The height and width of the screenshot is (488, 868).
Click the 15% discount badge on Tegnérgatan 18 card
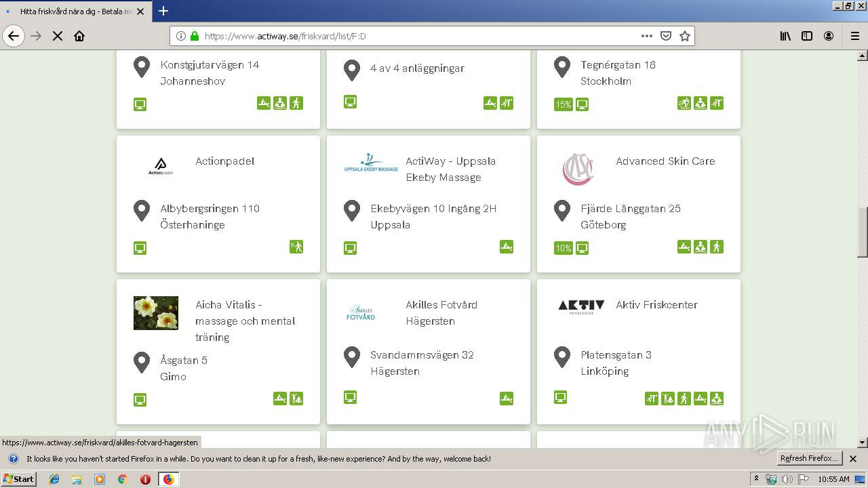(x=563, y=104)
